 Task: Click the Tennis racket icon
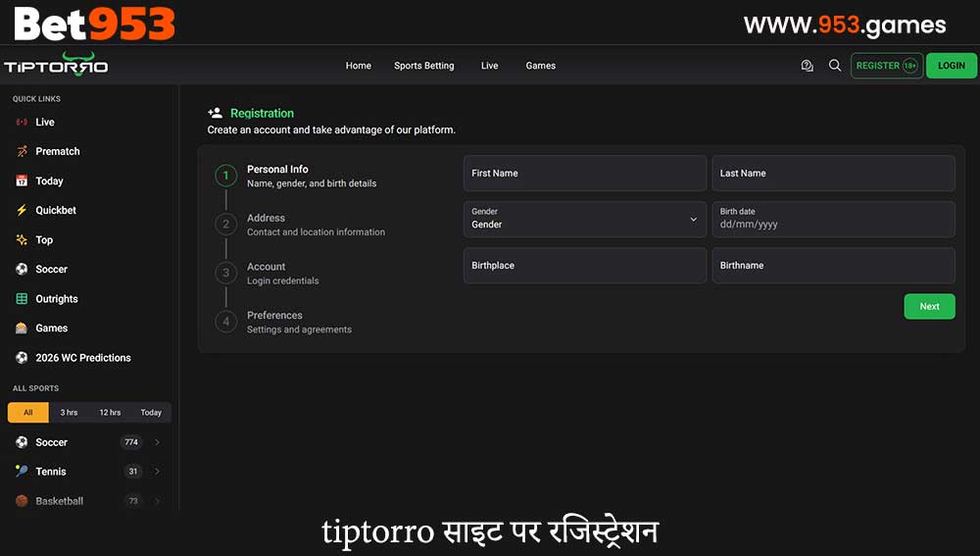[22, 471]
